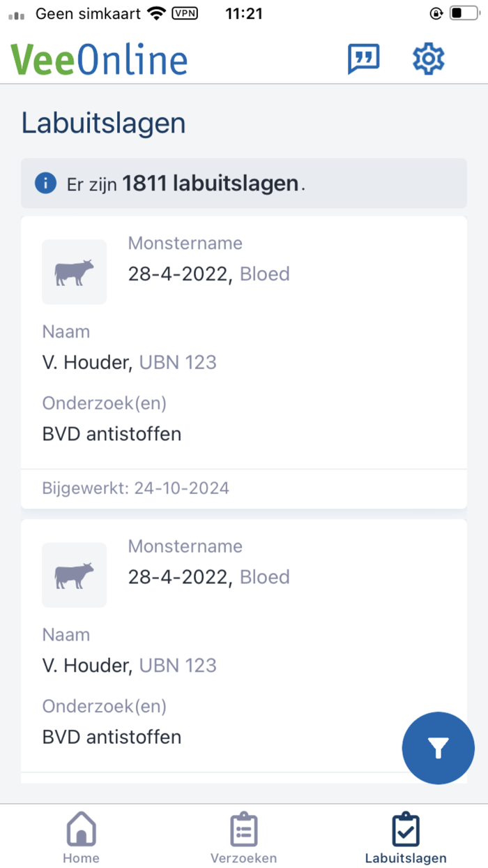
Task: Click the Bijgewerkt 24-10-2024 row
Action: coord(137,488)
